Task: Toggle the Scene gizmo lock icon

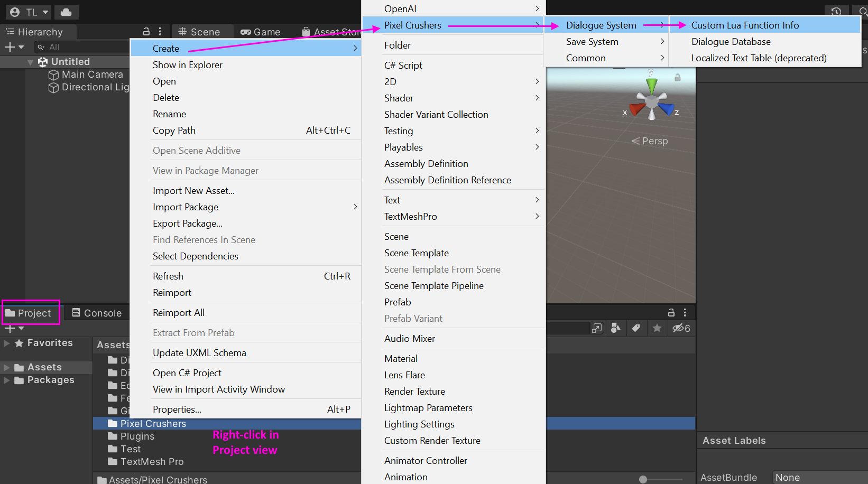Action: [x=677, y=78]
